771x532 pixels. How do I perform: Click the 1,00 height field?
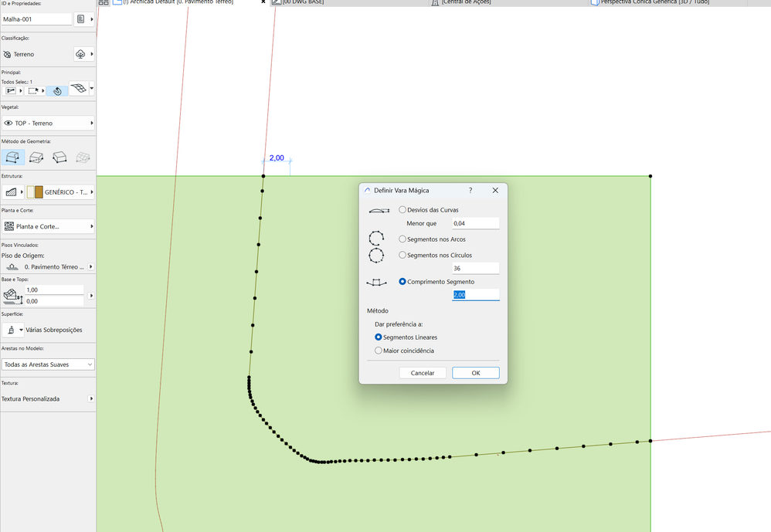[x=54, y=290]
